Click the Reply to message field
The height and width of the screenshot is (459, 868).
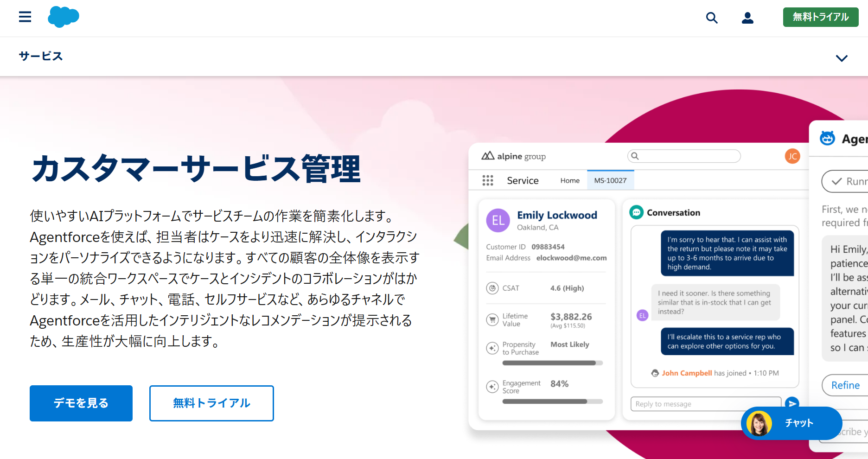pos(705,404)
